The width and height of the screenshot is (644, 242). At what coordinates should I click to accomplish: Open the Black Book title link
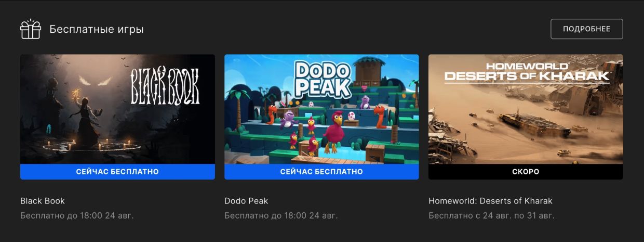tap(43, 201)
